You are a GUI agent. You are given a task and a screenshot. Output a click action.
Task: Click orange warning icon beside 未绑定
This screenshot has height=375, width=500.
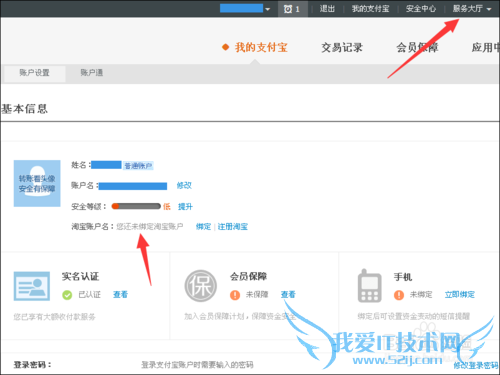tap(399, 295)
